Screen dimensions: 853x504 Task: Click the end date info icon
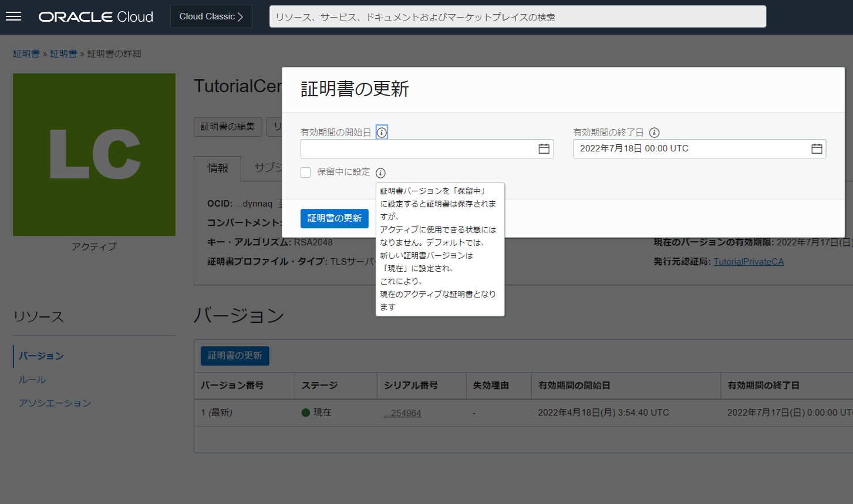point(654,133)
